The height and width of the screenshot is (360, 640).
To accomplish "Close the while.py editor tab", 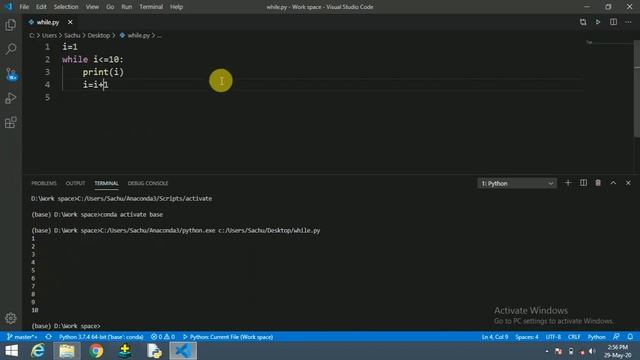I will pyautogui.click(x=70, y=22).
